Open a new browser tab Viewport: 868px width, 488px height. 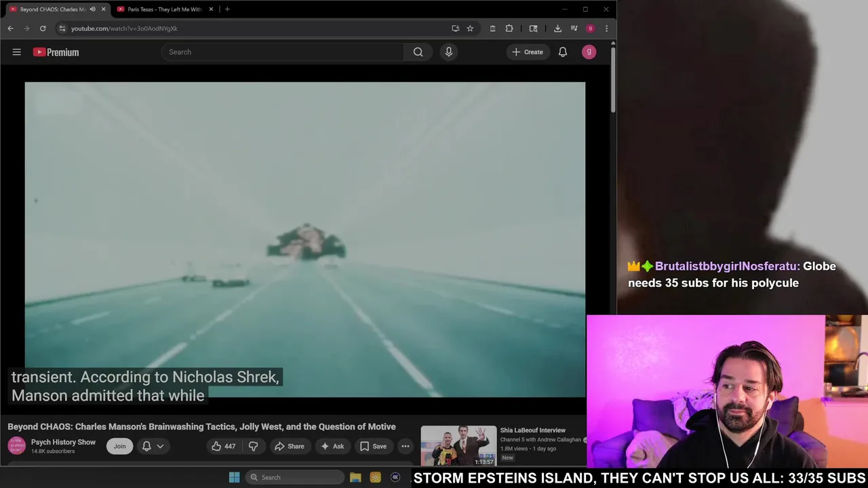pyautogui.click(x=227, y=9)
